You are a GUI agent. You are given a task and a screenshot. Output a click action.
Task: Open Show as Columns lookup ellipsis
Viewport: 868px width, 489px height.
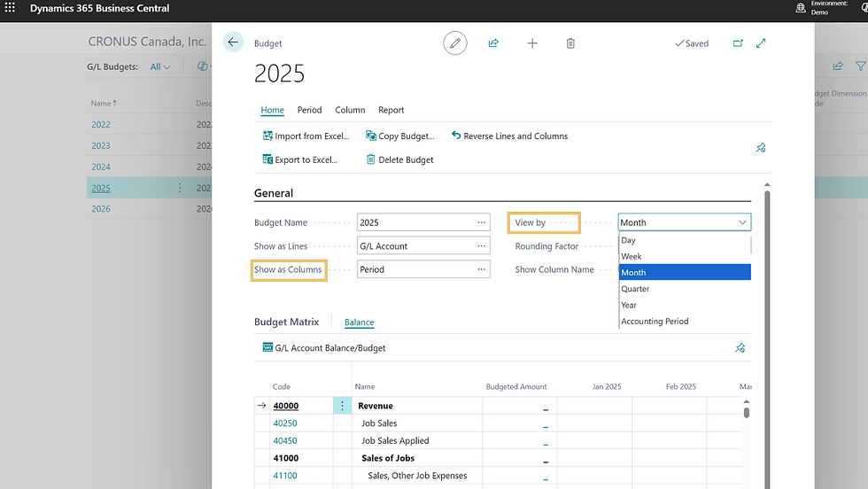click(482, 269)
